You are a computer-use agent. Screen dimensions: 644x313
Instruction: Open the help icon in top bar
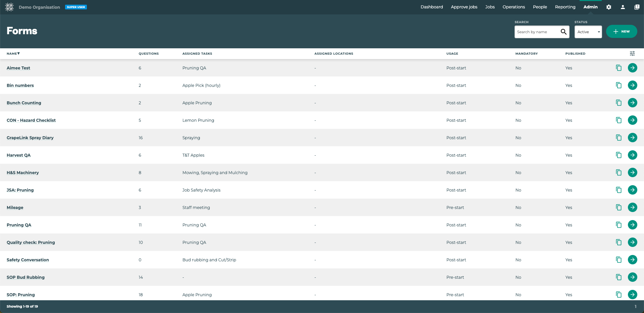(637, 7)
